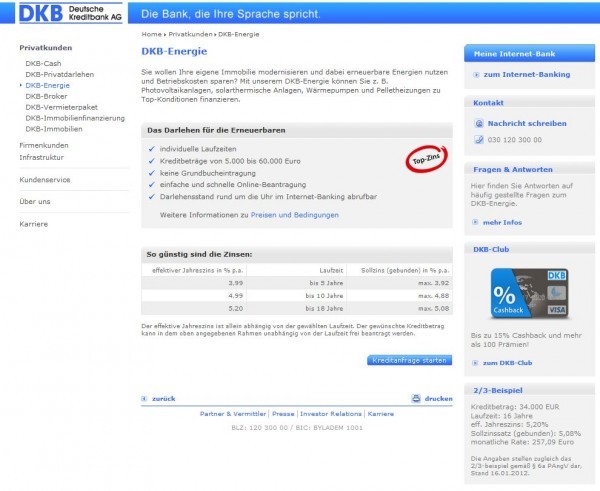Click the Top-Zins badge
Viewport: 600px width, 491px height.
pos(426,159)
